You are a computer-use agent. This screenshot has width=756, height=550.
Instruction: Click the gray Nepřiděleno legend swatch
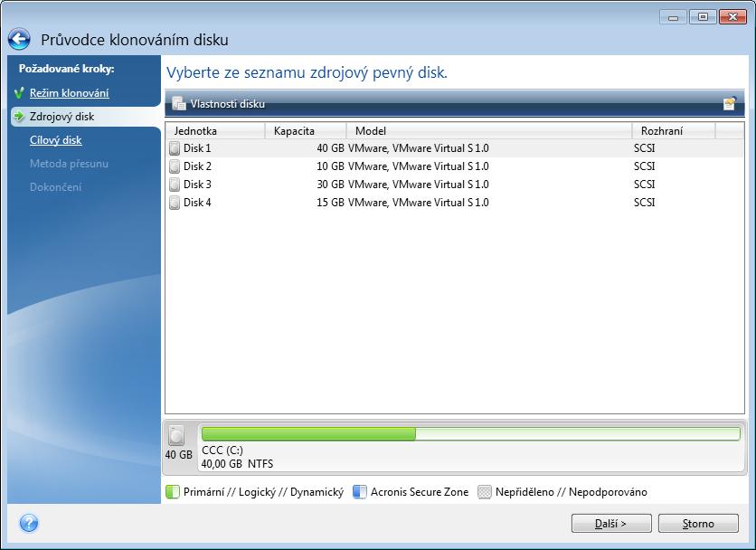(485, 492)
